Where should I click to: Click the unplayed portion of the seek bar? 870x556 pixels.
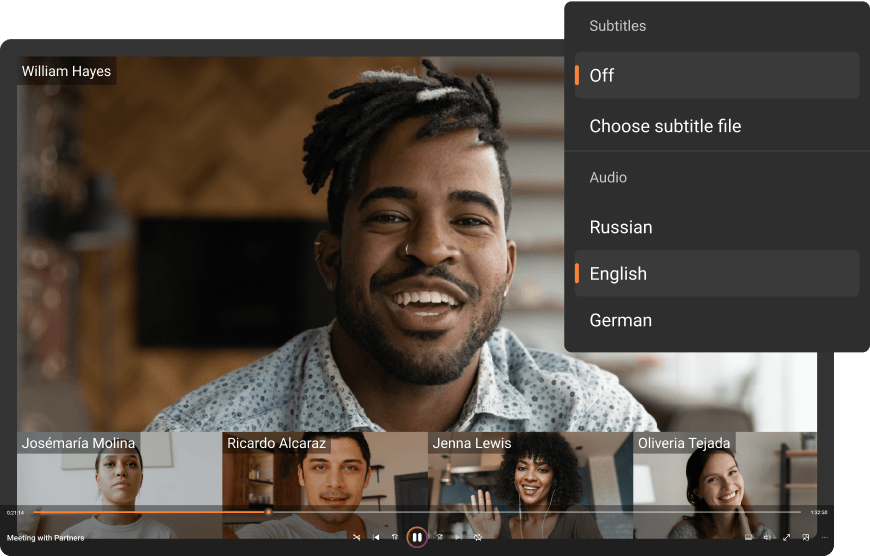(x=535, y=512)
